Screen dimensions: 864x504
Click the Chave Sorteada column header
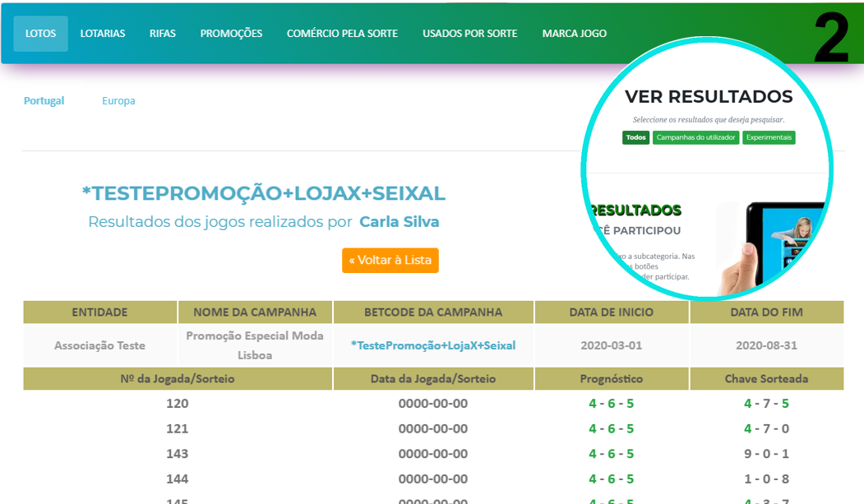[766, 378]
